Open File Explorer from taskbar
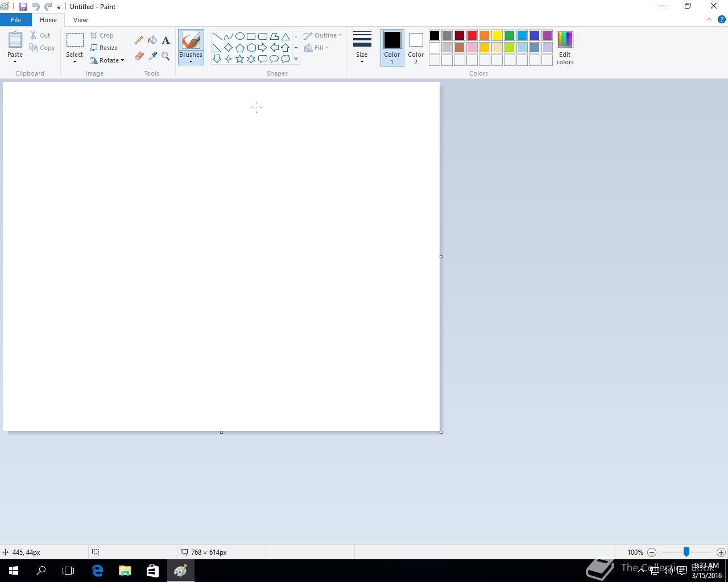The image size is (728, 582). point(125,571)
